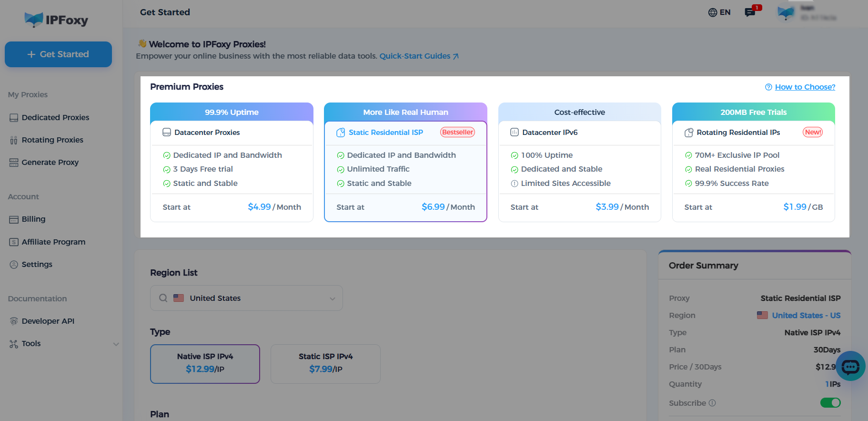Select Static ISP IPv4 type option
868x421 pixels.
coord(325,363)
